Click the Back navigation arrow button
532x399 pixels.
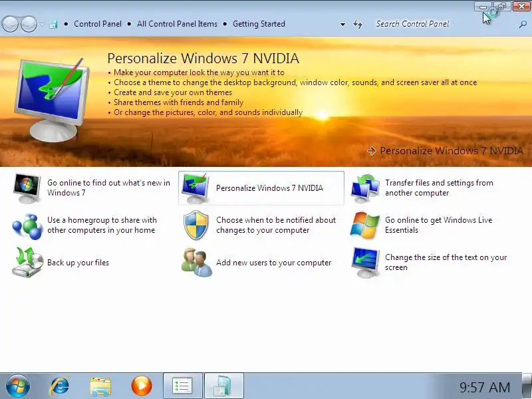click(11, 24)
